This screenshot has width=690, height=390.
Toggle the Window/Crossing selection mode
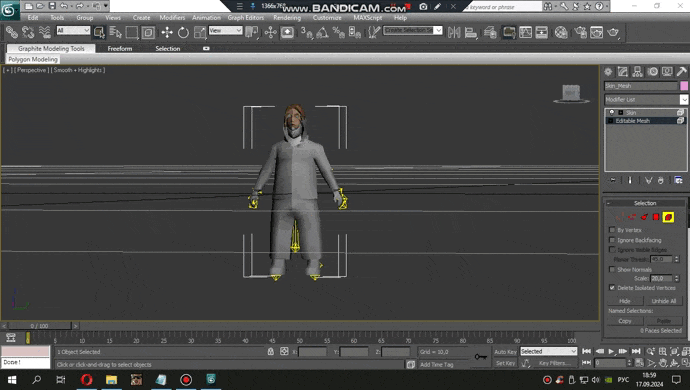pos(148,32)
